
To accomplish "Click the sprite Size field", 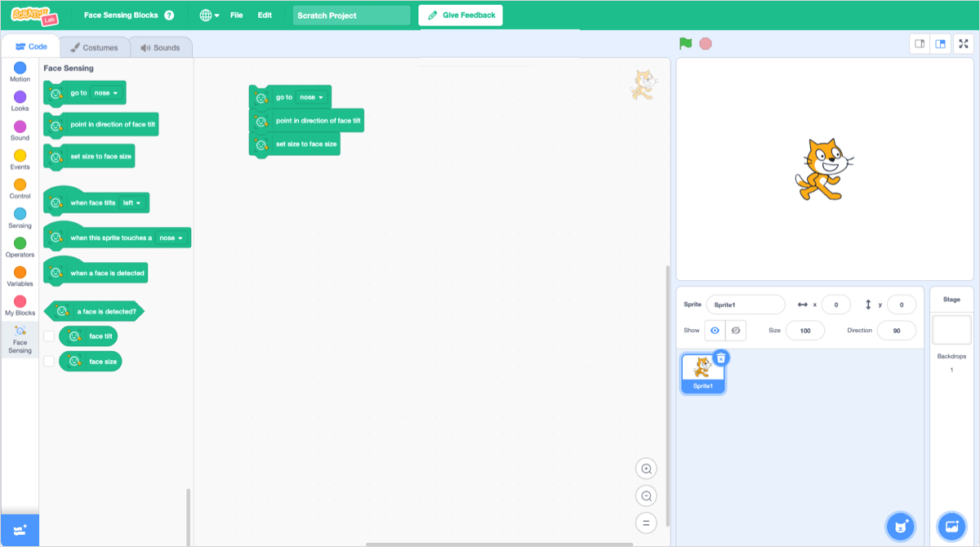I will click(805, 331).
